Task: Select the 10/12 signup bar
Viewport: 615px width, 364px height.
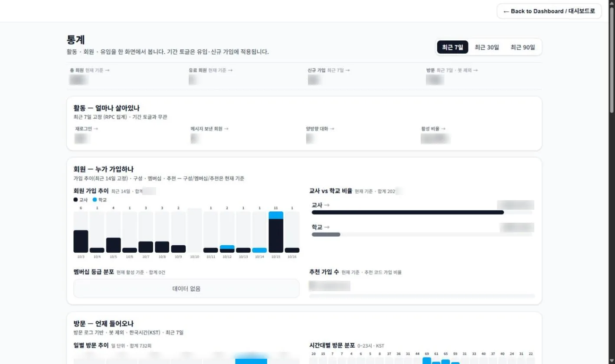Action: tap(227, 249)
